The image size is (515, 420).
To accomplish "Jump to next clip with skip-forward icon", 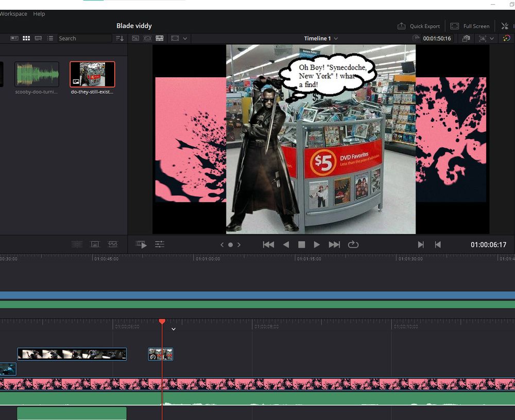I will pos(334,245).
